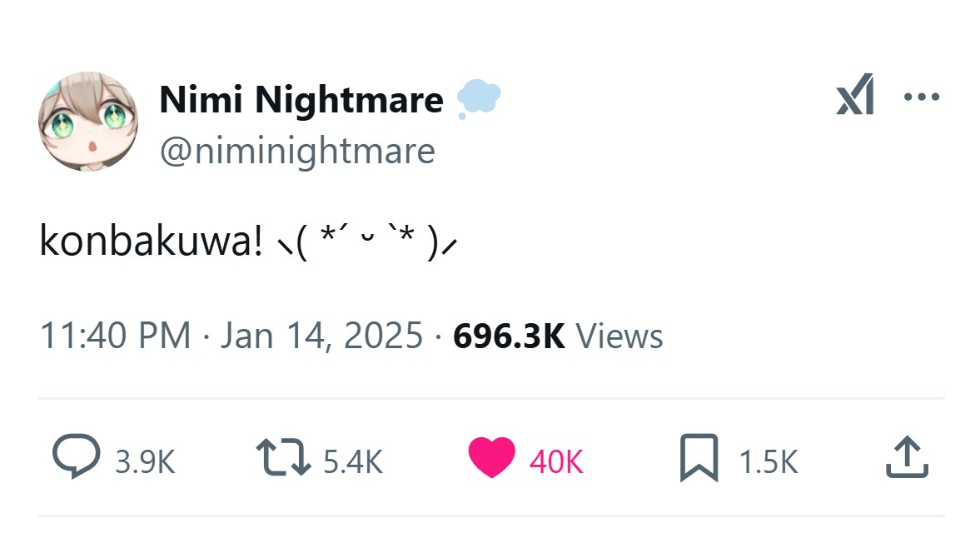Click the blue cloud badge beside the name
Viewport: 980px width, 548px height.
tap(479, 99)
